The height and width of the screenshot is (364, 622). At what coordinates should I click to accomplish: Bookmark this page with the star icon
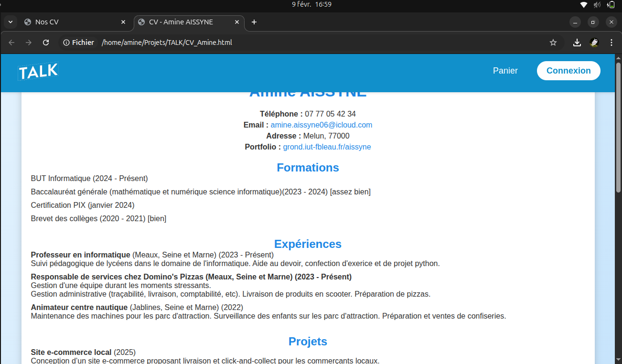553,43
